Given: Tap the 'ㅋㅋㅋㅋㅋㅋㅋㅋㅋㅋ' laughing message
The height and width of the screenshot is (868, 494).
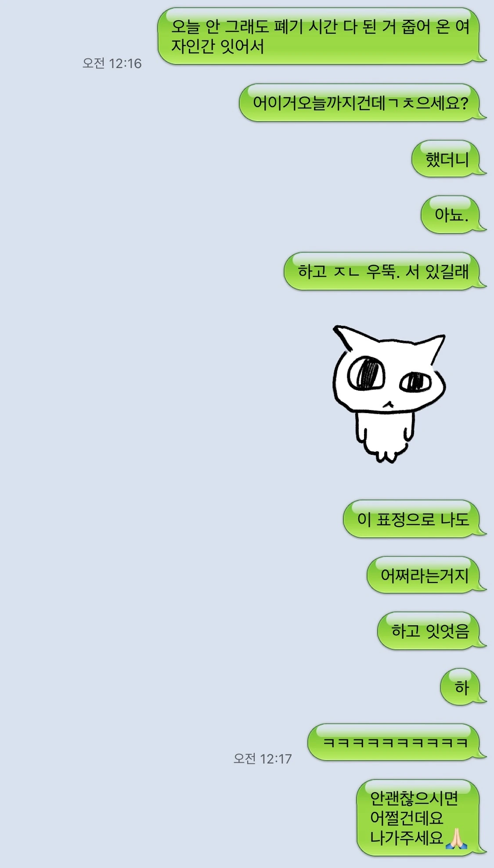Looking at the screenshot, I should coord(397,742).
